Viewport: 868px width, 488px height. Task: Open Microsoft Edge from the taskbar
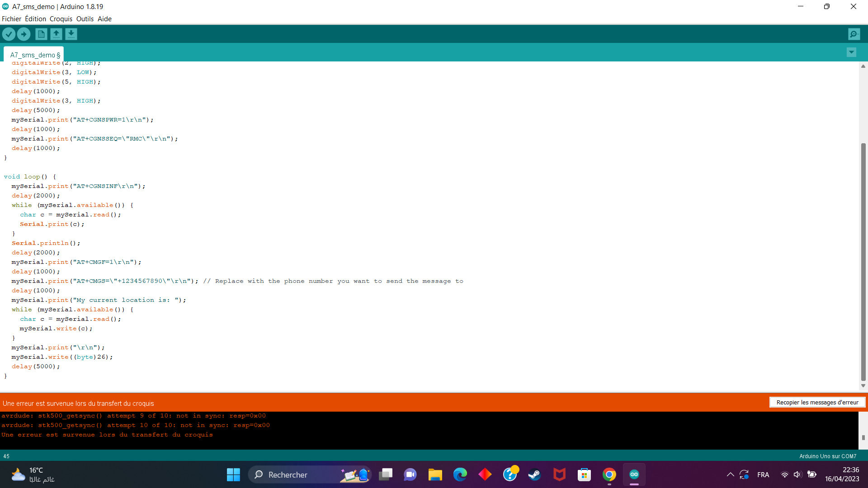460,474
